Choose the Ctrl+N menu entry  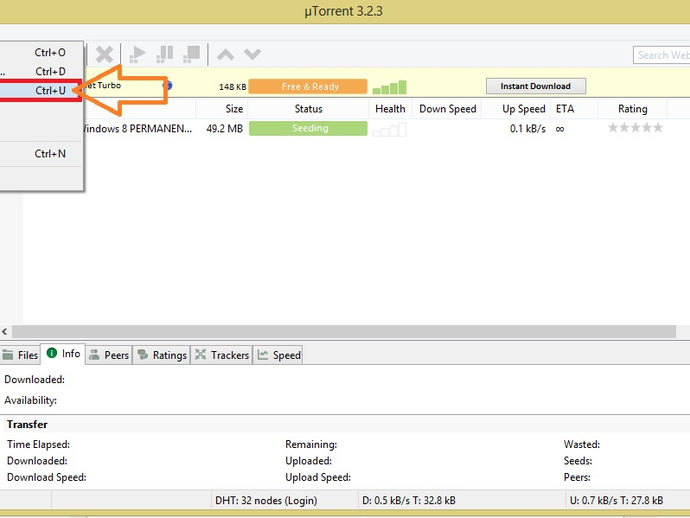coord(40,154)
